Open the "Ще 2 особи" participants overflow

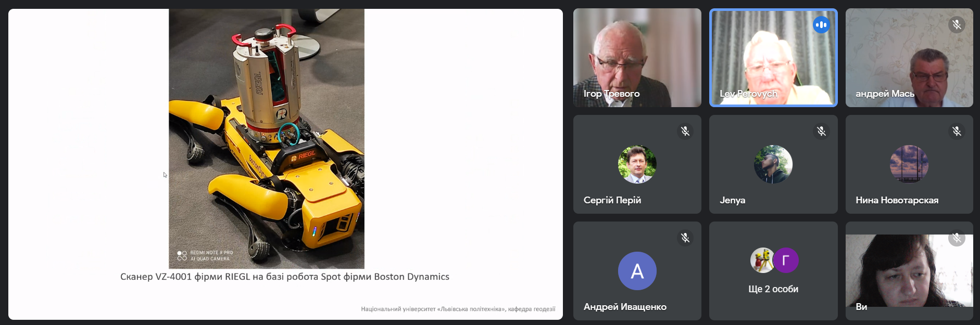click(773, 271)
